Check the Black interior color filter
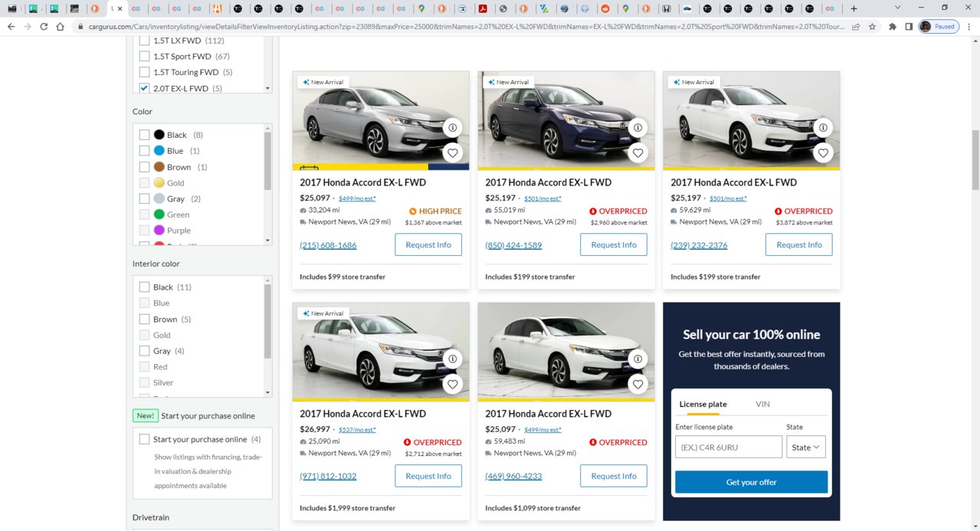Viewport: 980px width, 531px height. point(144,287)
